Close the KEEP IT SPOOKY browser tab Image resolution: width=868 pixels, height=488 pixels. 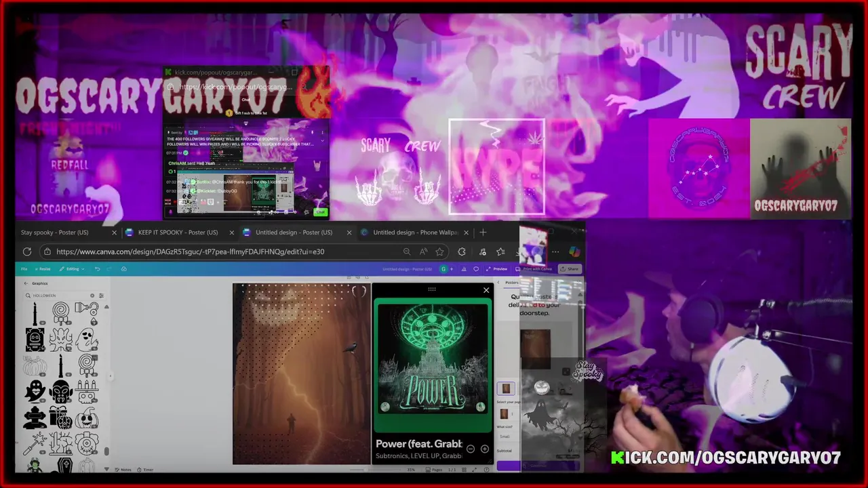[x=231, y=232]
